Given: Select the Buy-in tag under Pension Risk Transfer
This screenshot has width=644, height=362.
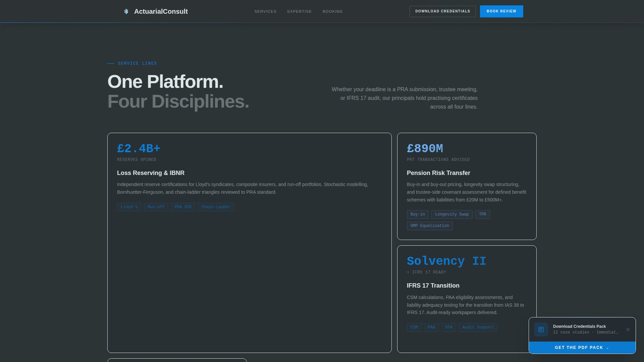Looking at the screenshot, I should pyautogui.click(x=418, y=214).
